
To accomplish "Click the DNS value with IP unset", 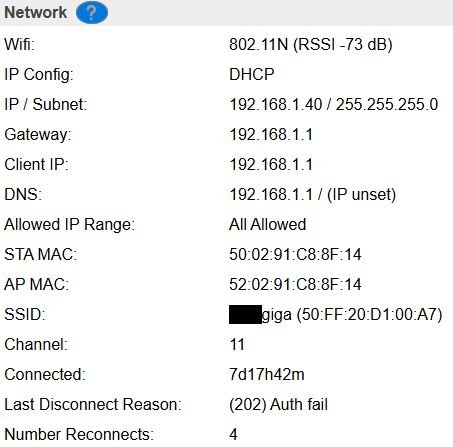I will coord(312,194).
